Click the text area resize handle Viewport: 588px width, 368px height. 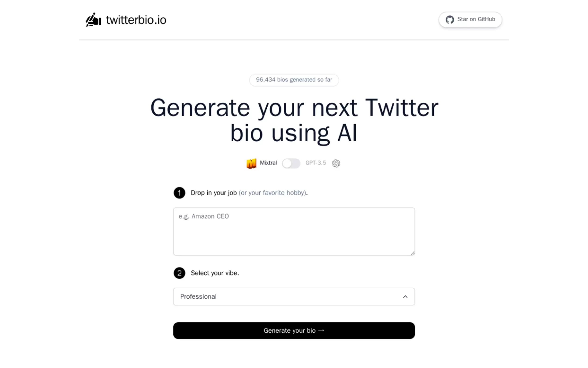413,253
